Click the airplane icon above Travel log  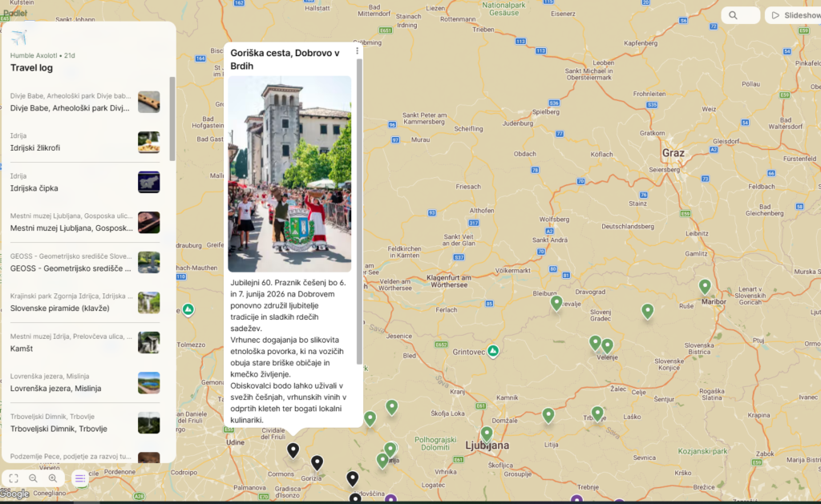coord(19,37)
